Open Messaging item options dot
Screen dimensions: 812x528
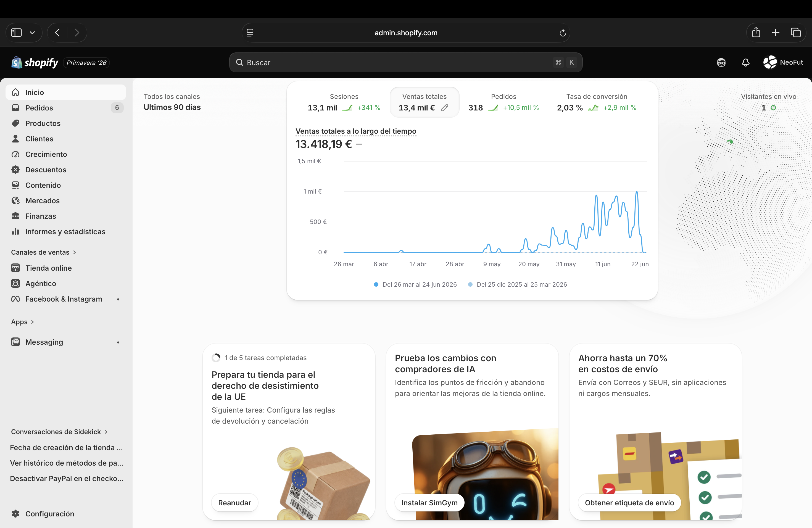point(118,342)
